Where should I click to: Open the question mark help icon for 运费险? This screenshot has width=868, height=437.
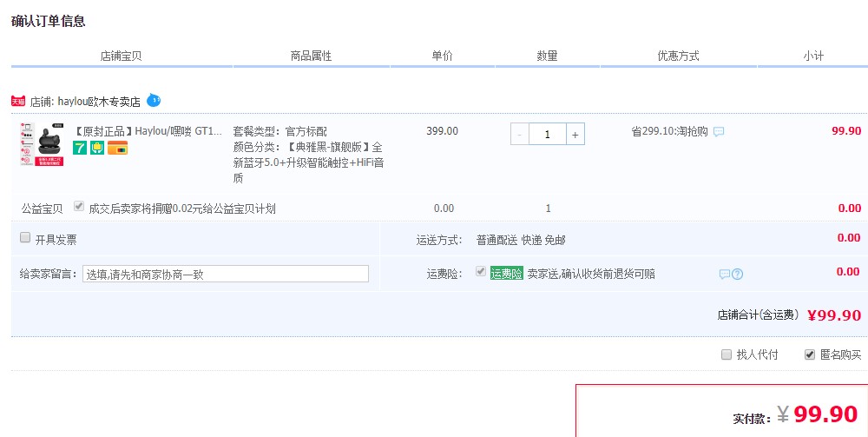pos(737,275)
